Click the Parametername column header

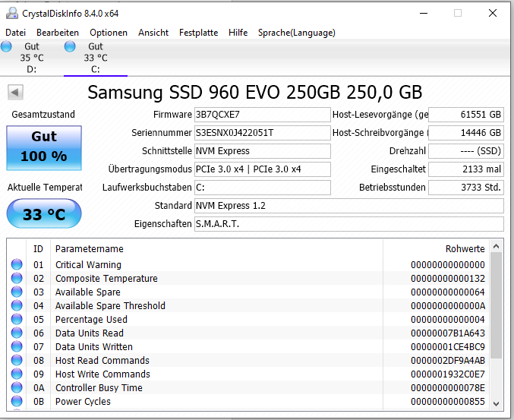pos(216,249)
